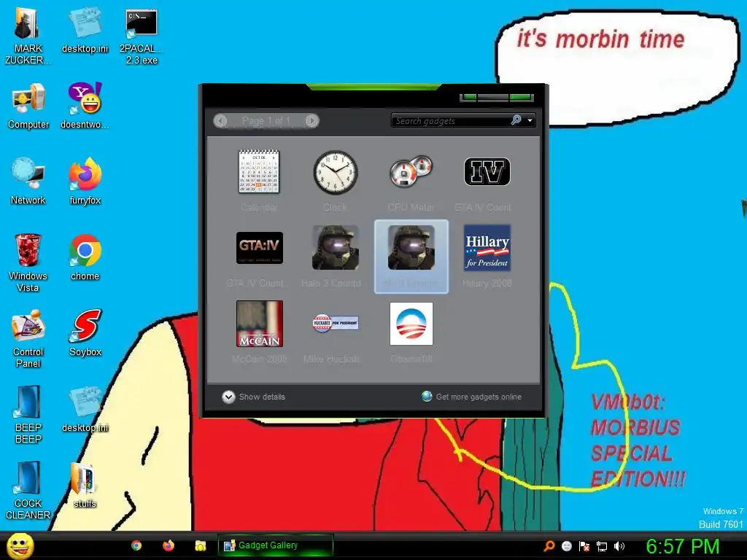Select the furryfox desktop icon
Image resolution: width=747 pixels, height=560 pixels.
click(x=85, y=182)
